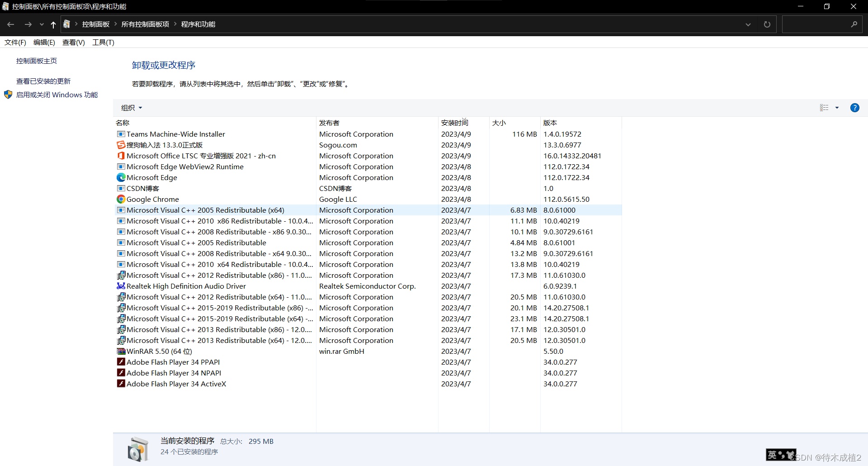Sort by 版本 column header
The image size is (868, 466).
click(x=581, y=123)
